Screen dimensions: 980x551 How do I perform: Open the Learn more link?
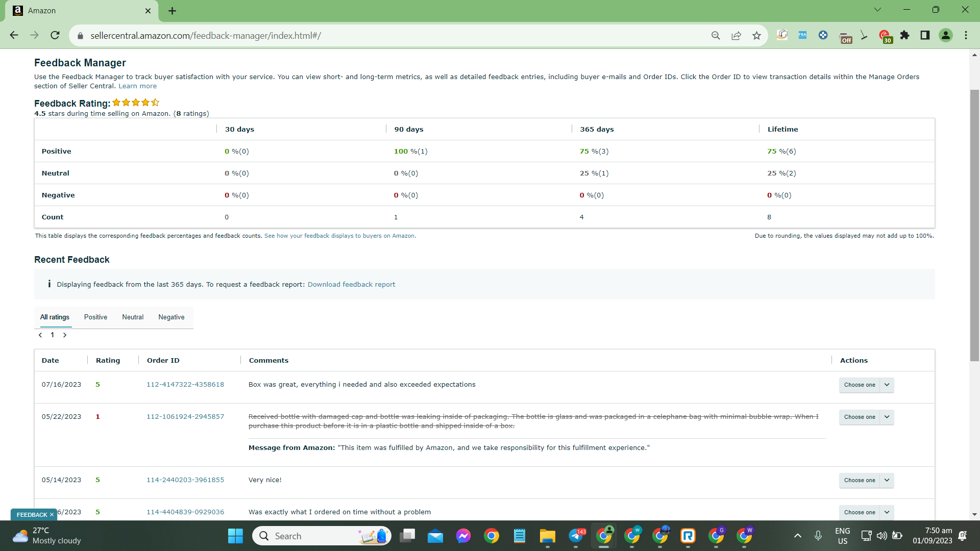(138, 86)
